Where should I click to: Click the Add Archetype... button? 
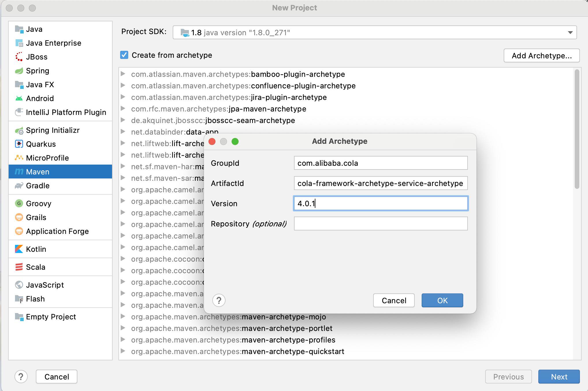[x=542, y=55]
